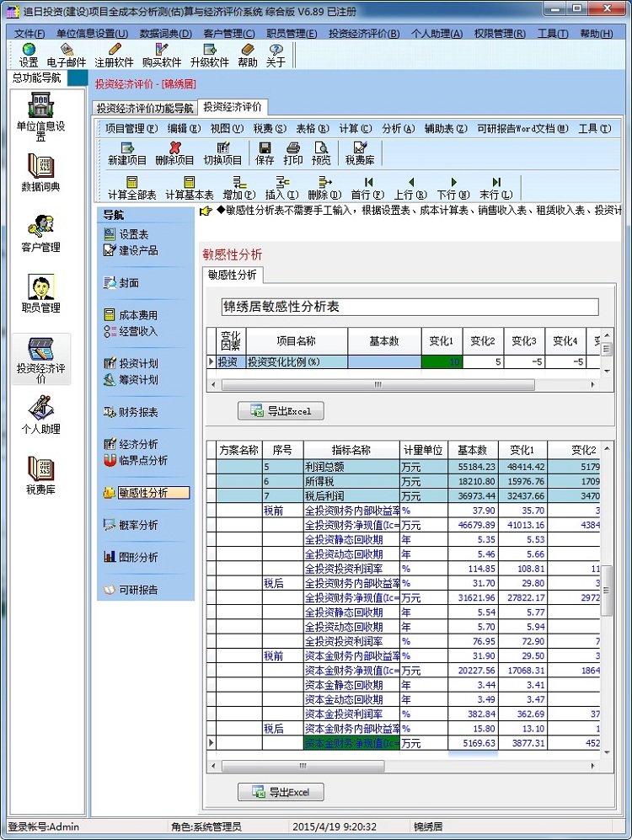Click the 保存 toolbar icon
The image size is (632, 840).
(x=265, y=153)
